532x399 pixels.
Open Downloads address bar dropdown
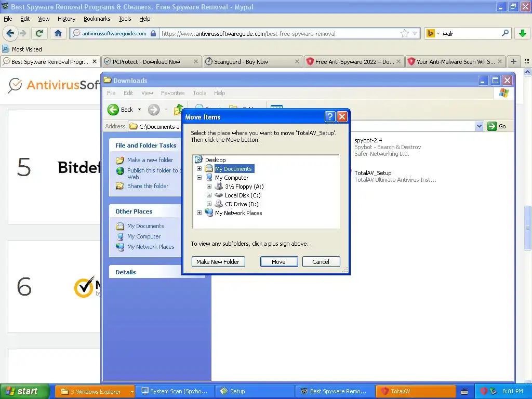(x=478, y=126)
